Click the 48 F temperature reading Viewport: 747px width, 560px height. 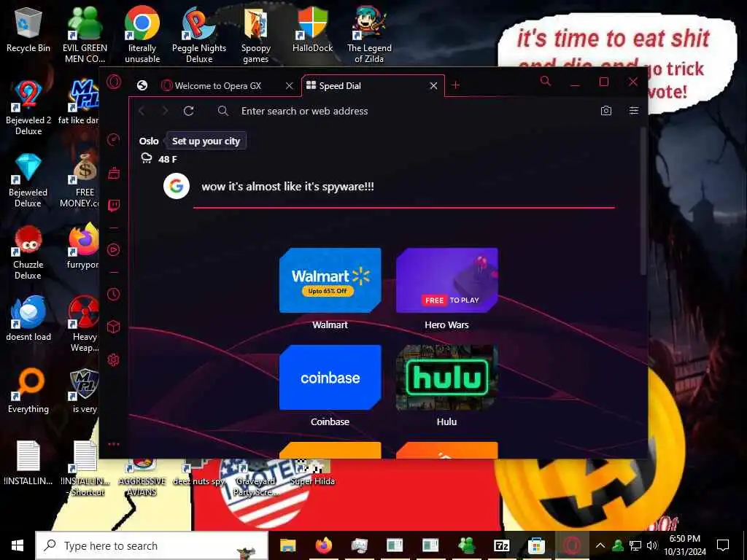click(168, 159)
